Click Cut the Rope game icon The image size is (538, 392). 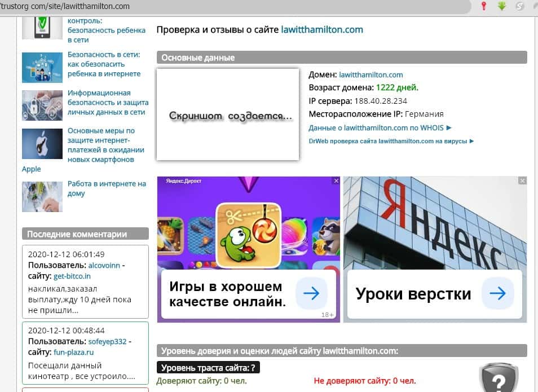(249, 236)
